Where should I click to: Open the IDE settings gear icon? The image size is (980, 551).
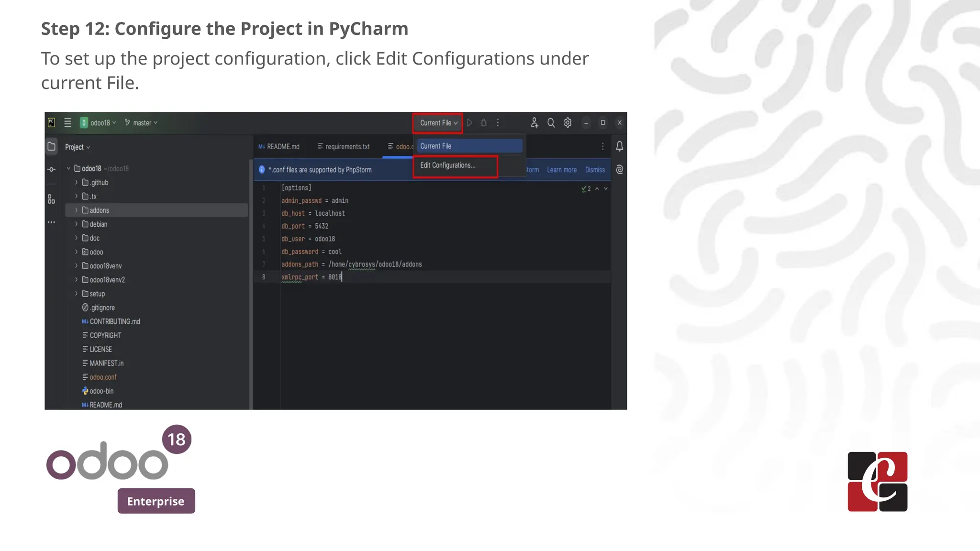point(568,123)
